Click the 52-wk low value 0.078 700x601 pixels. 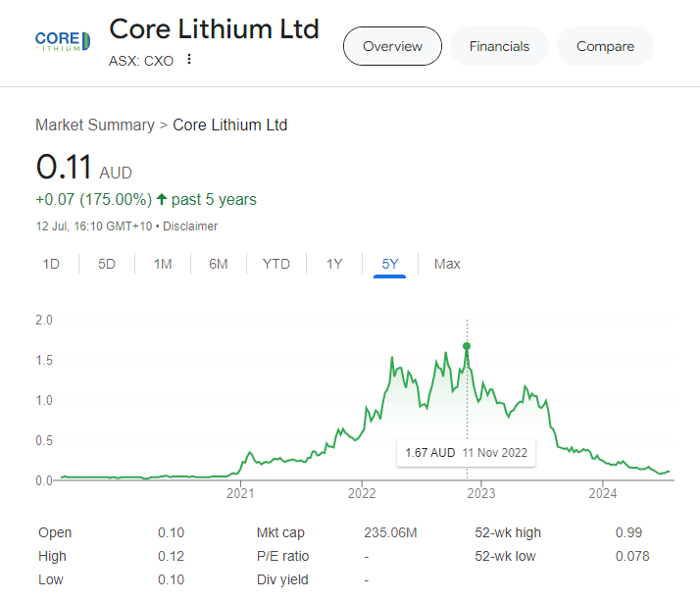[x=632, y=556]
